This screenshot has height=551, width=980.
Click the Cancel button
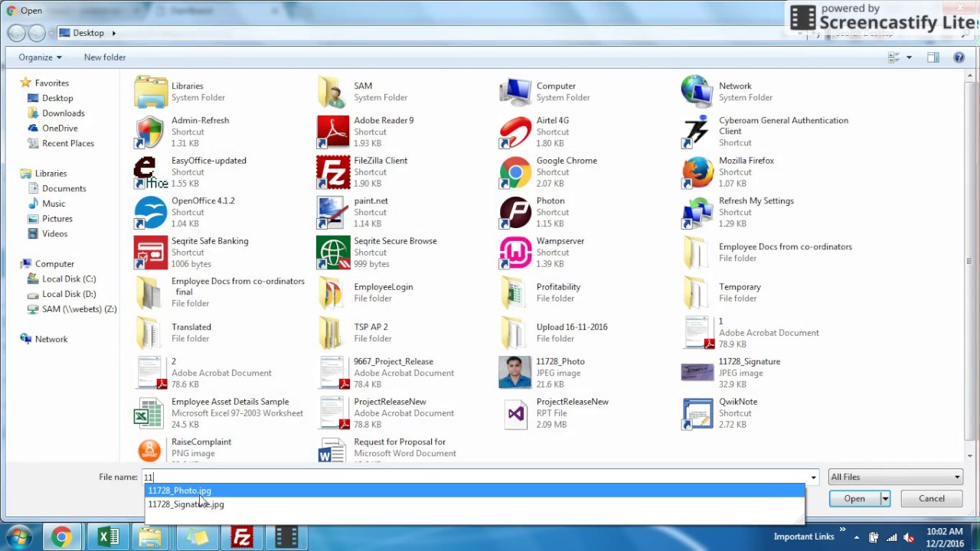[932, 499]
